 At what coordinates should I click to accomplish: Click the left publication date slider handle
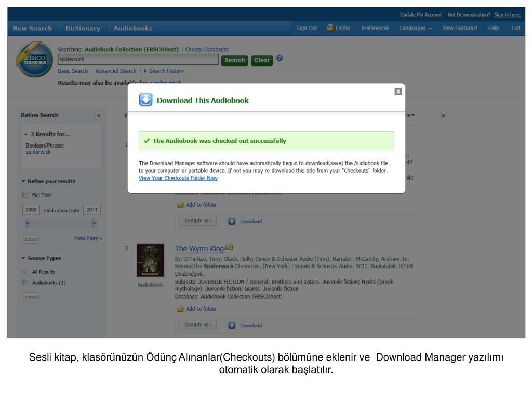[27, 223]
